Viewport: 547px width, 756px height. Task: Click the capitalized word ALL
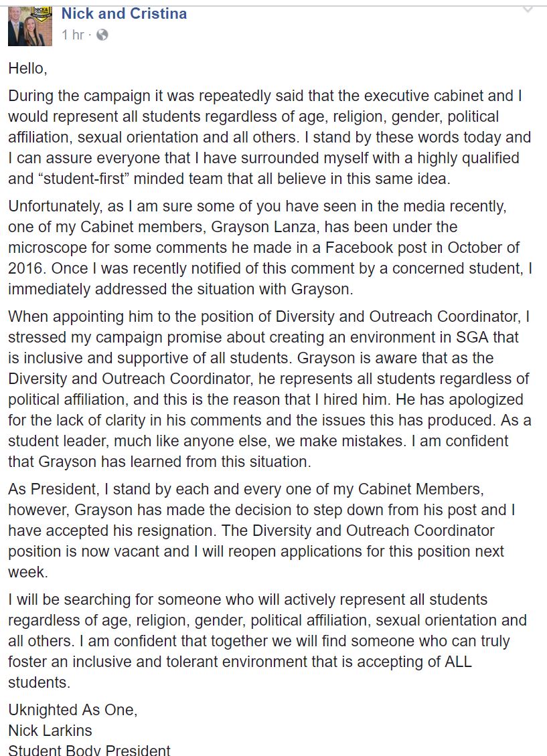[458, 662]
